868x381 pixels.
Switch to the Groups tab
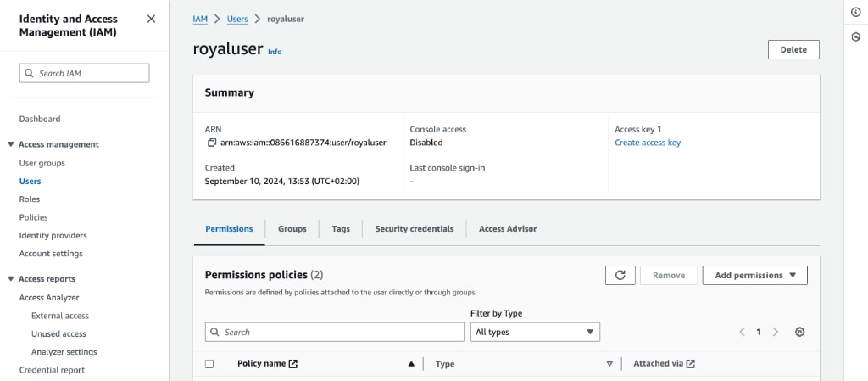coord(292,229)
